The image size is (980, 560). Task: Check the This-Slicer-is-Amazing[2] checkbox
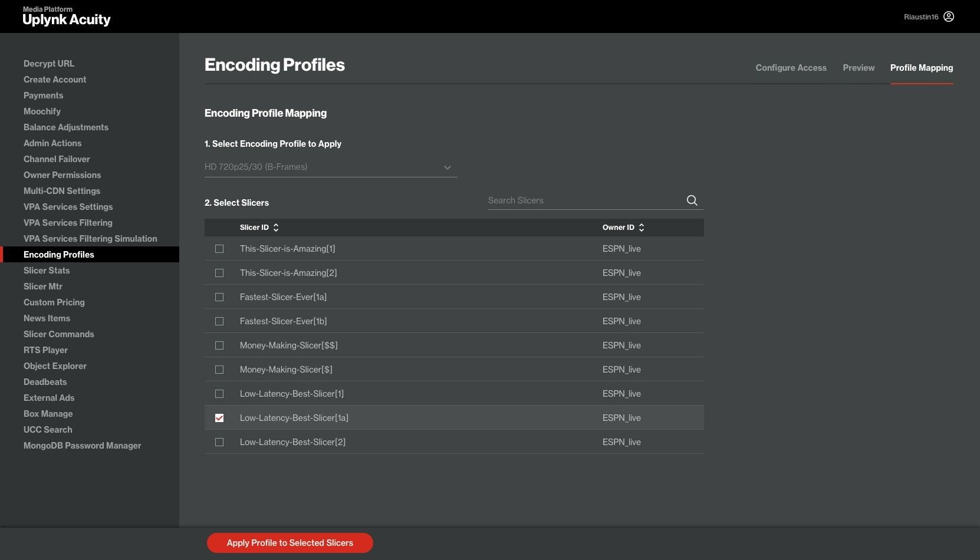219,273
